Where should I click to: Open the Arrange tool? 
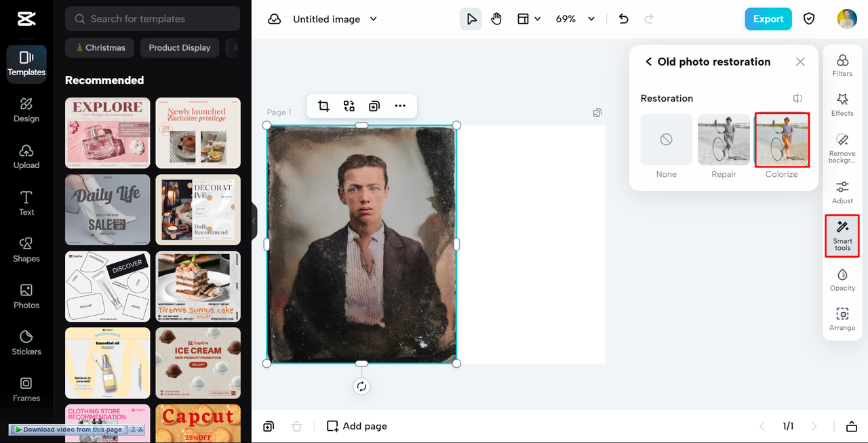click(x=842, y=319)
